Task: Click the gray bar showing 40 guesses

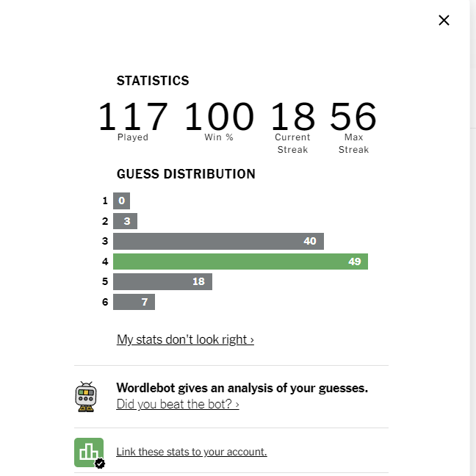Action: click(219, 241)
